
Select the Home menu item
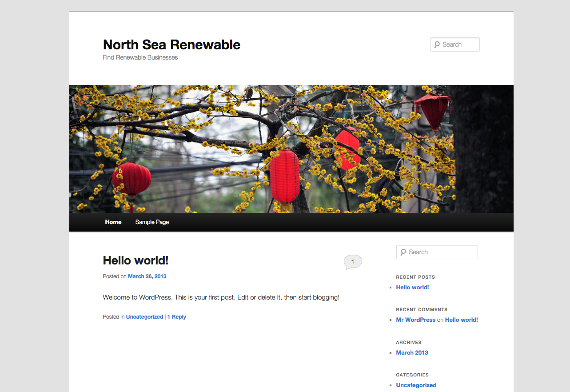[113, 222]
